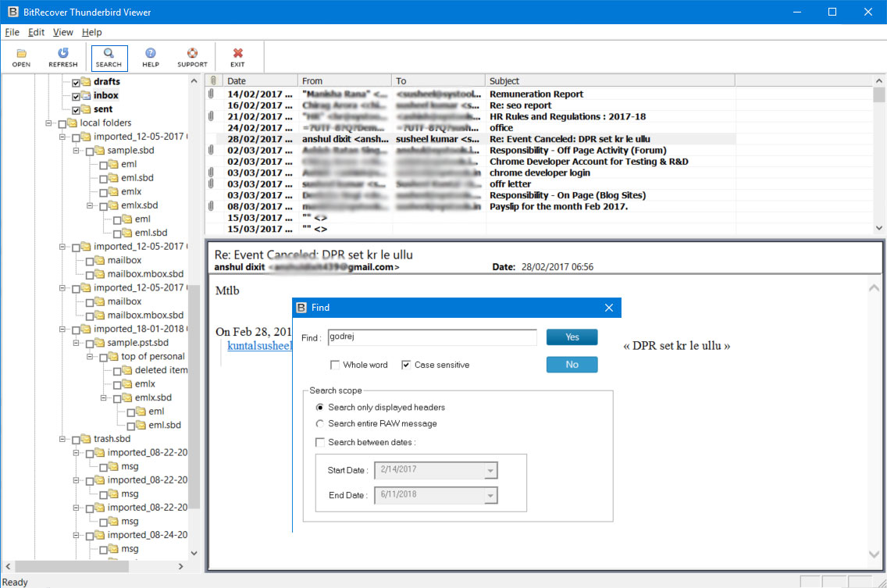Viewport: 887px width, 588px height.
Task: Toggle the drafts folder checkbox
Action: [x=76, y=83]
